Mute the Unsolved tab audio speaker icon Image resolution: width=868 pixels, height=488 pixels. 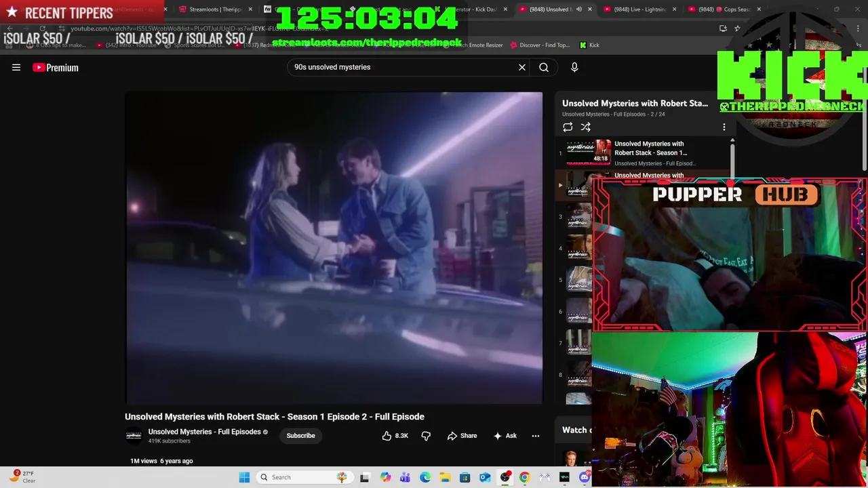(579, 9)
